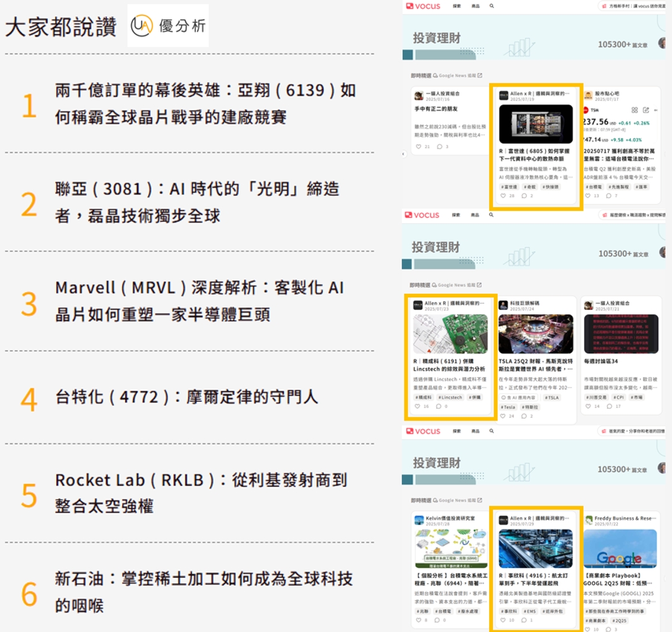This screenshot has height=632, width=672.
Task: Open the green circuit board article thumbnail
Action: click(x=450, y=333)
